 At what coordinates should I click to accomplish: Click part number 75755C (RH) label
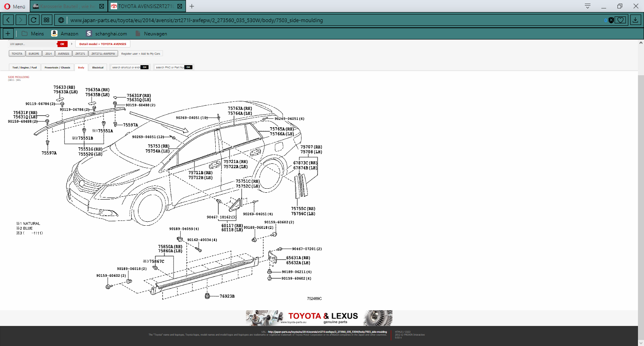tap(303, 209)
